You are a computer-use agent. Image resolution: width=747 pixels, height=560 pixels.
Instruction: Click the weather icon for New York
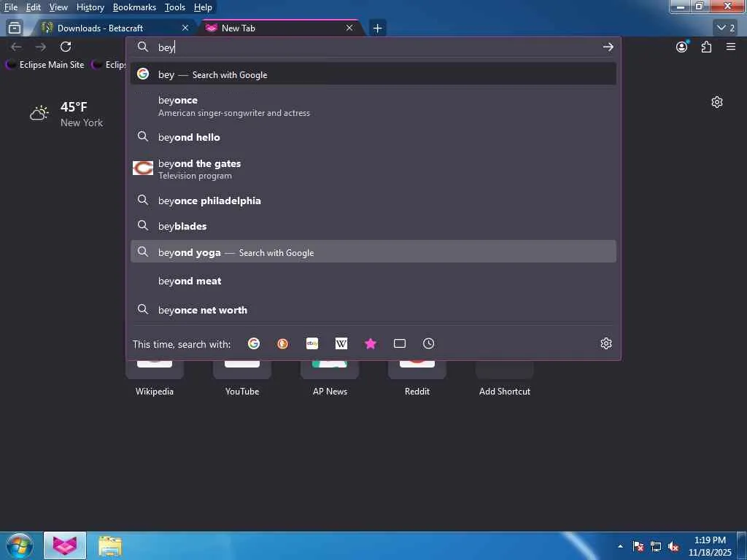tap(39, 113)
